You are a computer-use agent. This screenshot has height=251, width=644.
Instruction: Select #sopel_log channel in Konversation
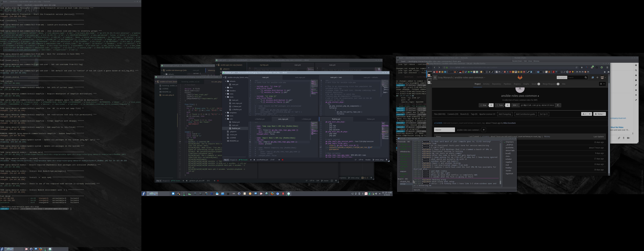(405, 181)
